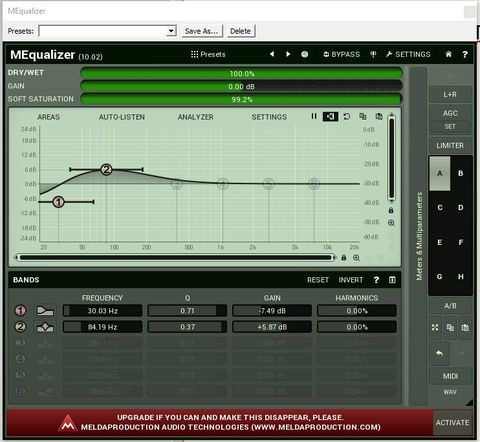Select disabled band 5 node on graph

269,184
